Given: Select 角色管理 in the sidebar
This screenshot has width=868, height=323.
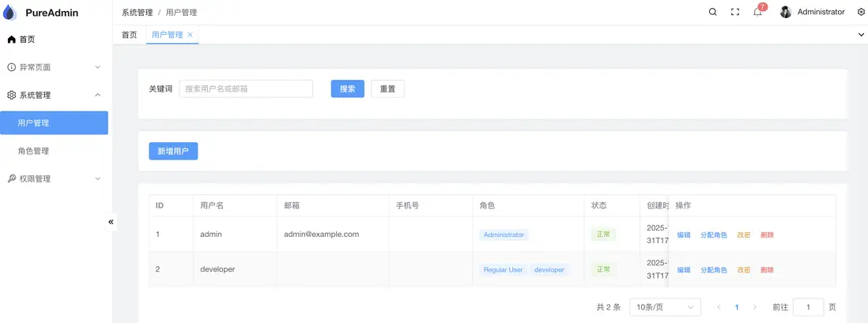Looking at the screenshot, I should pos(54,151).
